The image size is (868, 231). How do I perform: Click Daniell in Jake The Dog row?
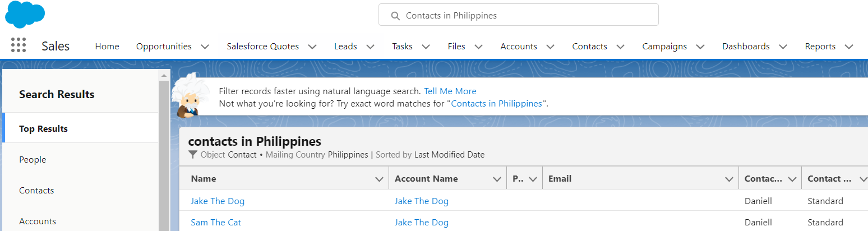click(x=758, y=201)
